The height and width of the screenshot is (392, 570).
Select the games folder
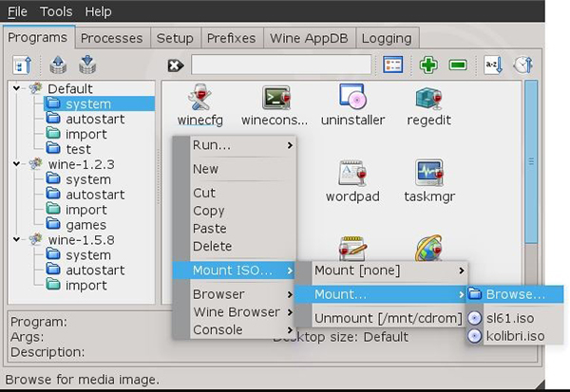(76, 225)
